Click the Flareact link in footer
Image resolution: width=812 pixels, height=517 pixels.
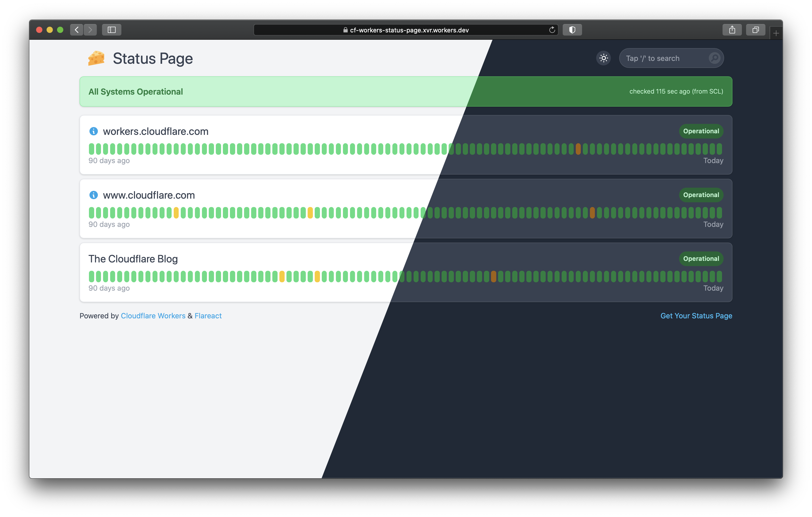pyautogui.click(x=208, y=315)
